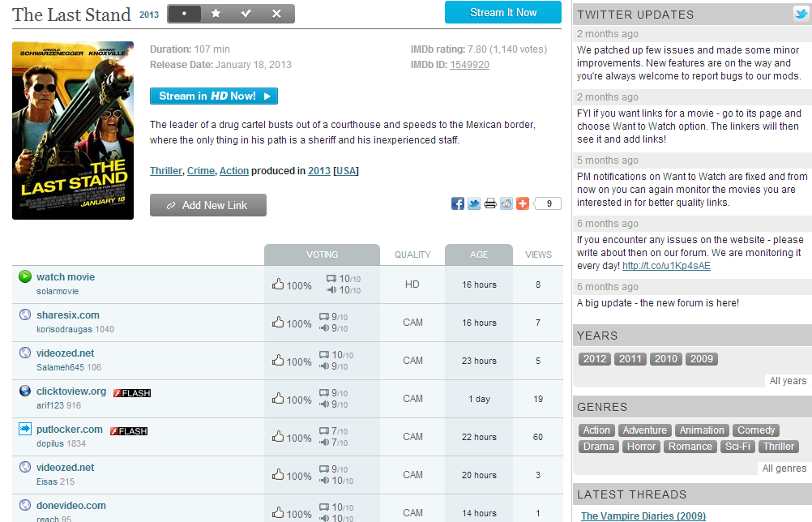Click the orange plus share icon
This screenshot has width=812, height=522.
pyautogui.click(x=523, y=203)
